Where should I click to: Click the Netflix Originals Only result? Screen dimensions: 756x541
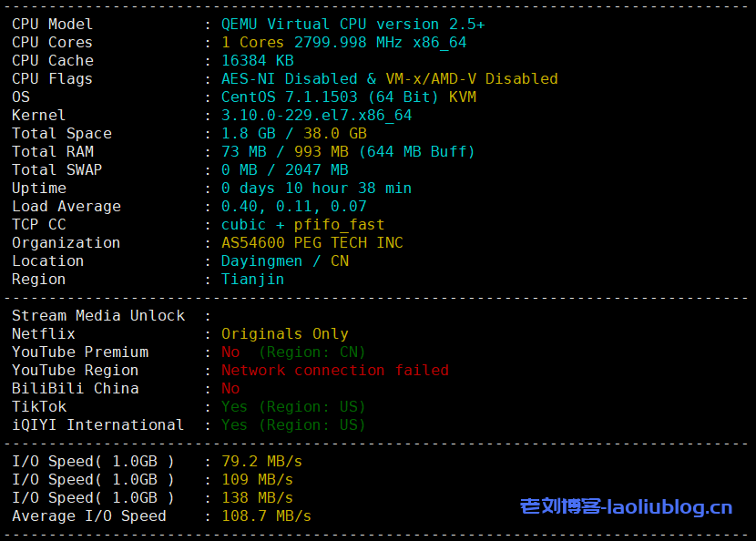tap(284, 334)
